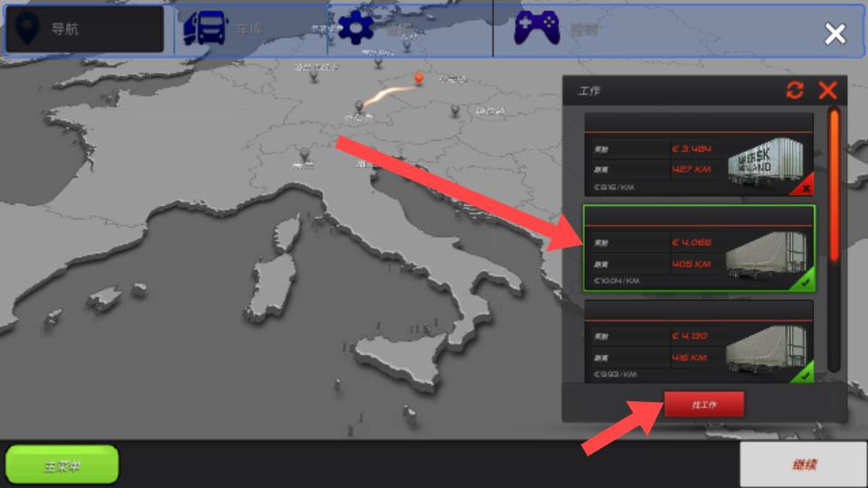Close the top menu bar with white X

coord(835,34)
